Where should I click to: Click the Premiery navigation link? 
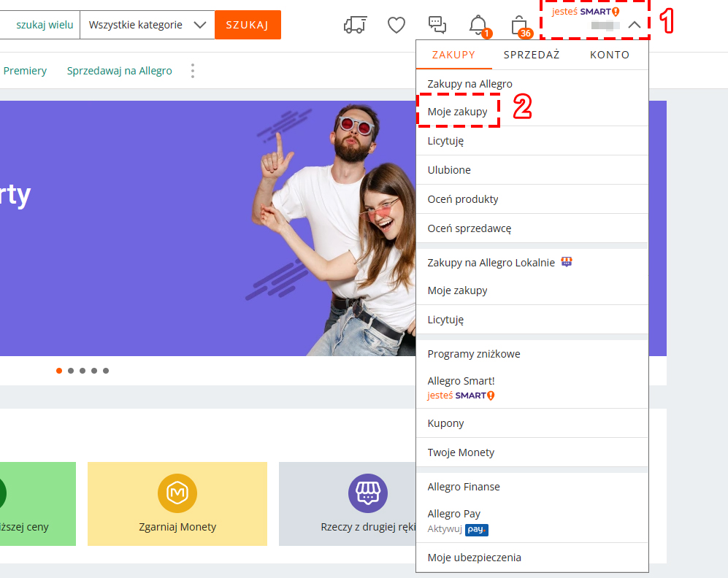coord(25,71)
